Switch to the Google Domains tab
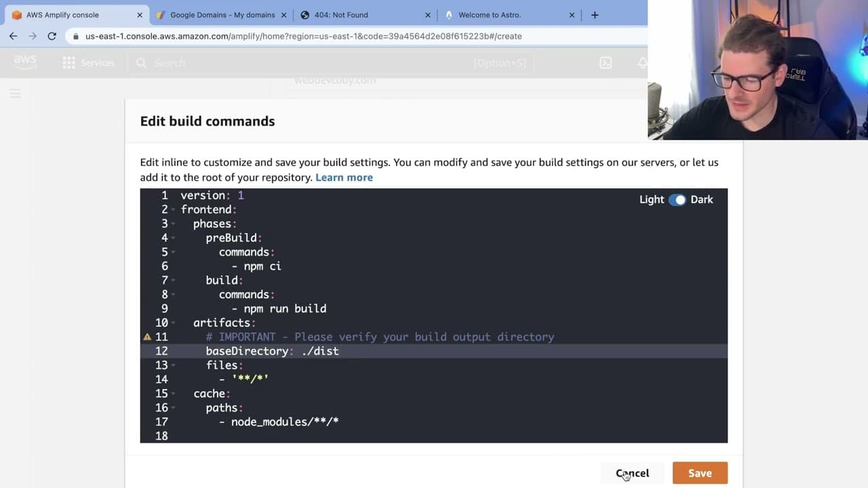 [221, 15]
